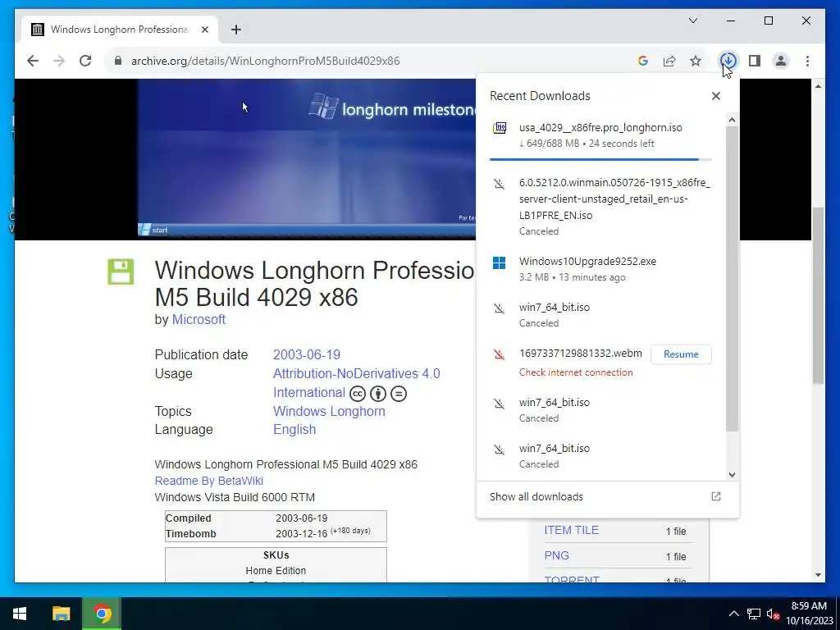Screen dimensions: 840x630
Task: Close the Windows Longhorn browser tab
Action: pos(204,30)
